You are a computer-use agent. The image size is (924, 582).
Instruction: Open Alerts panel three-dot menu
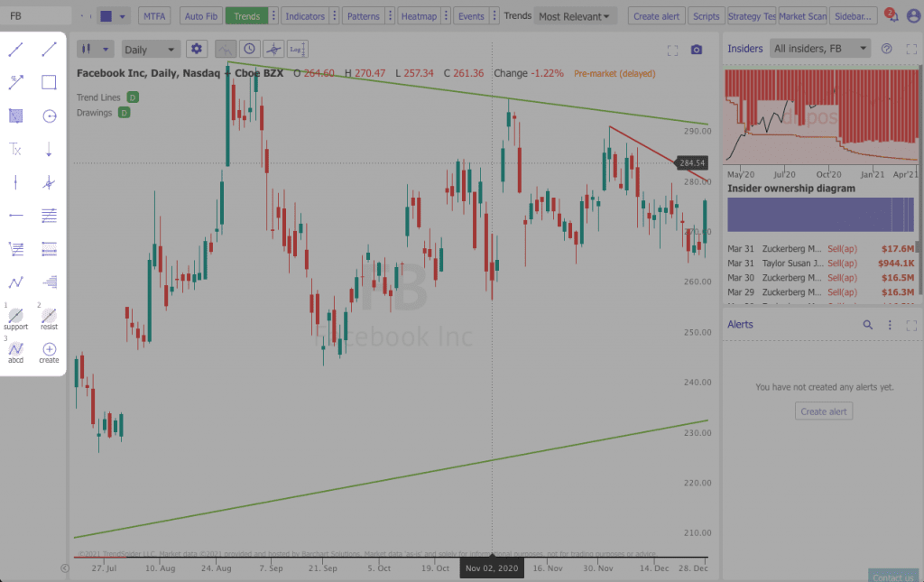tap(890, 325)
